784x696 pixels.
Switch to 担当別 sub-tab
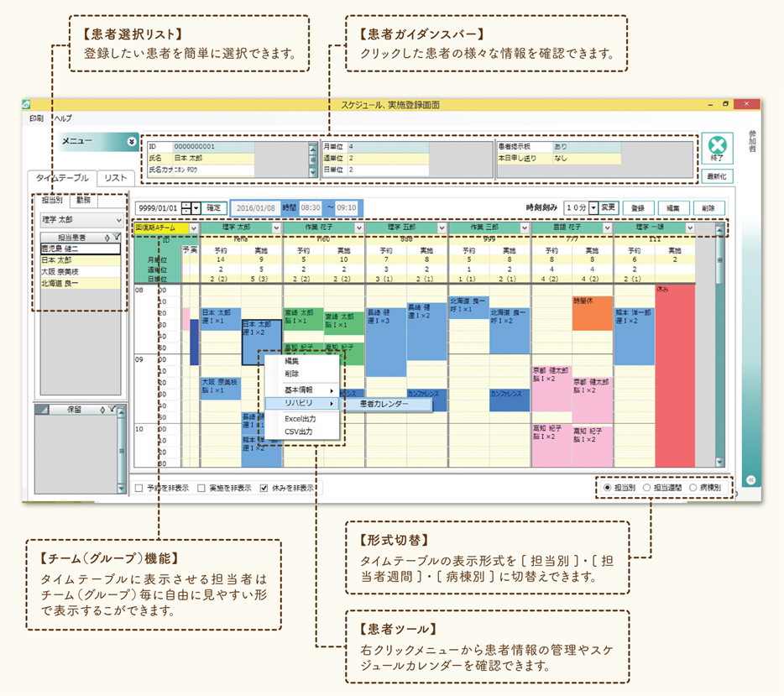52,200
